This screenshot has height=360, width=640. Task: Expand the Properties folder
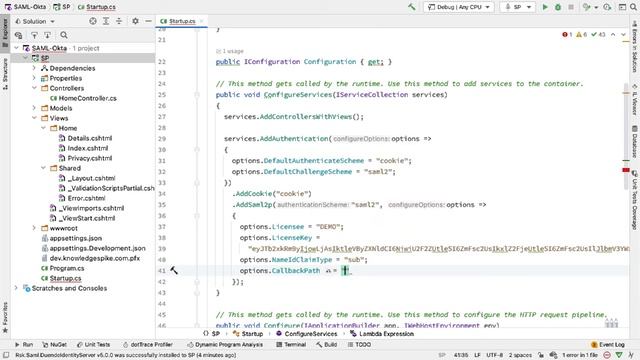pos(34,78)
